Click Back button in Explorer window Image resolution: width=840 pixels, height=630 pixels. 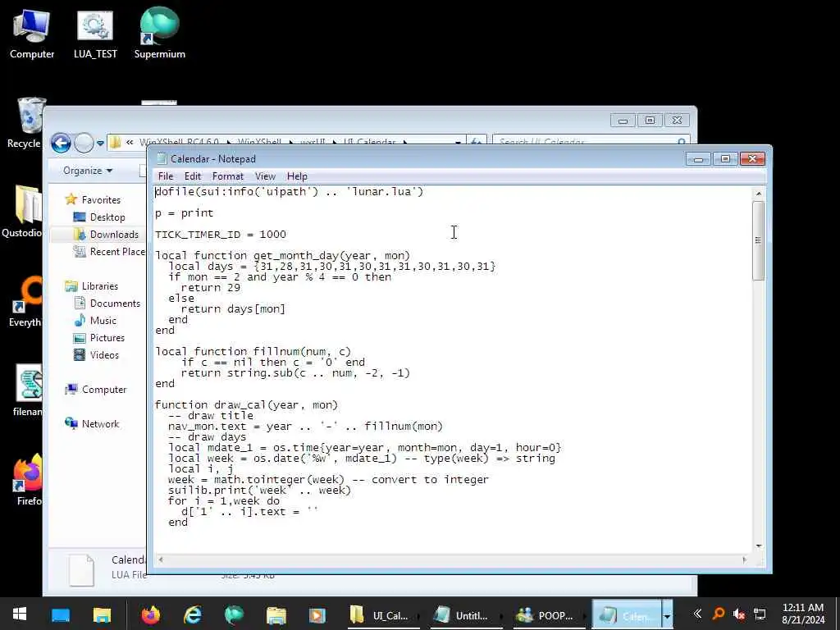pos(61,143)
